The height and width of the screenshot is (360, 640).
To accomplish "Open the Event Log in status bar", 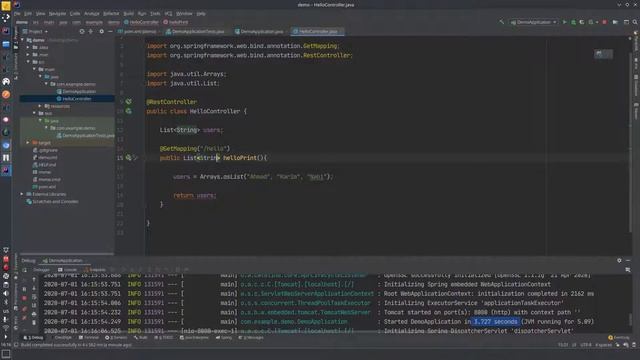I will coord(619,338).
